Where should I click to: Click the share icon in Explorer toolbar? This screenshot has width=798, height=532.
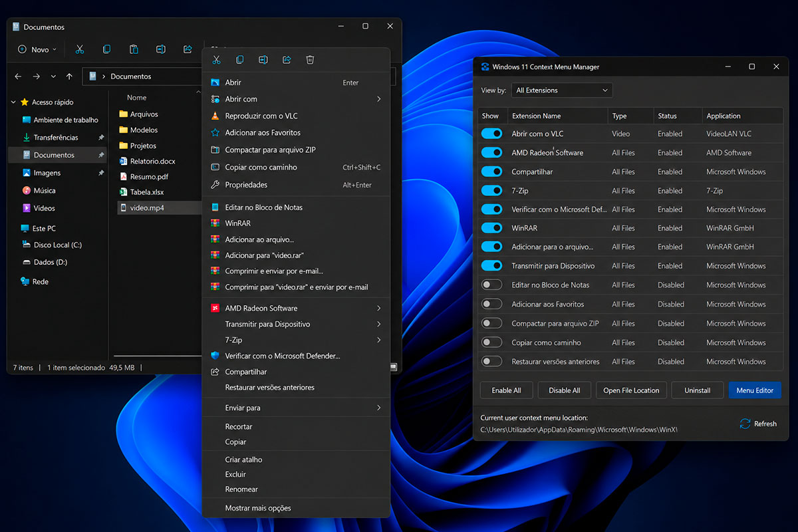pos(188,49)
